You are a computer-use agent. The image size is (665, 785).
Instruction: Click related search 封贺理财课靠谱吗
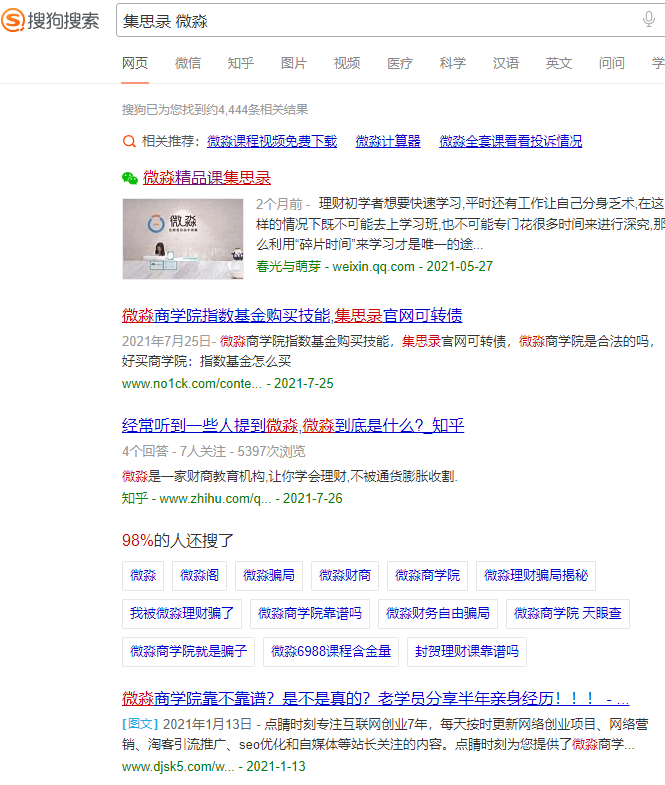(467, 652)
